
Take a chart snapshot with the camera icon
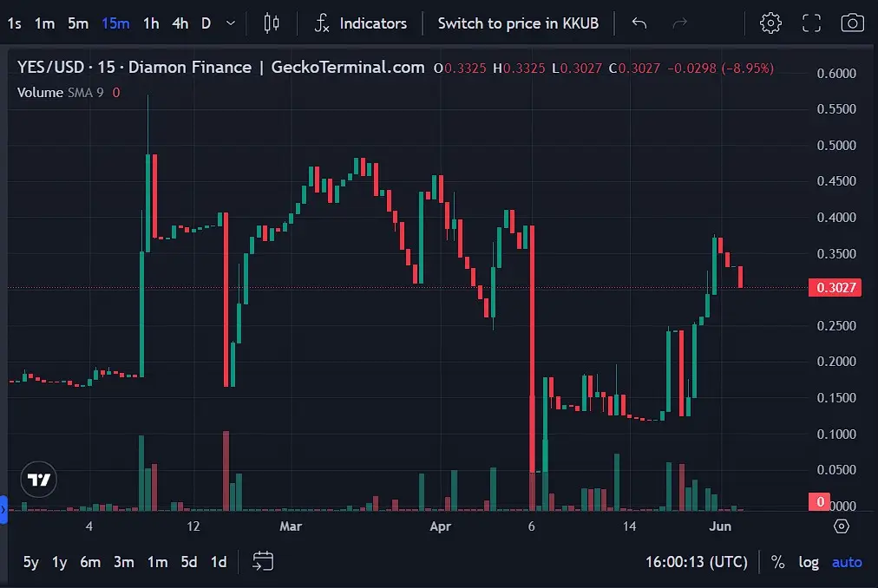pyautogui.click(x=852, y=23)
